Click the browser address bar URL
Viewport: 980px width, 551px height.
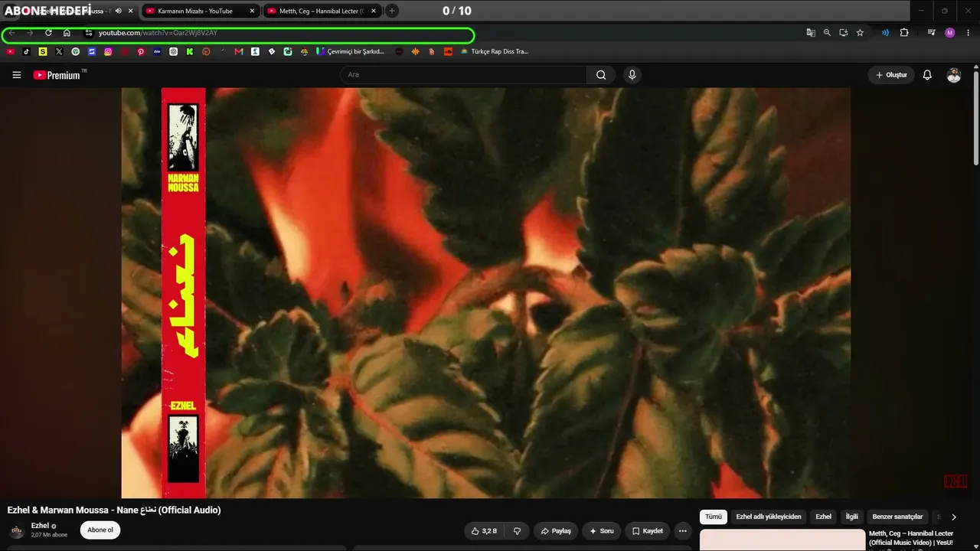point(158,33)
